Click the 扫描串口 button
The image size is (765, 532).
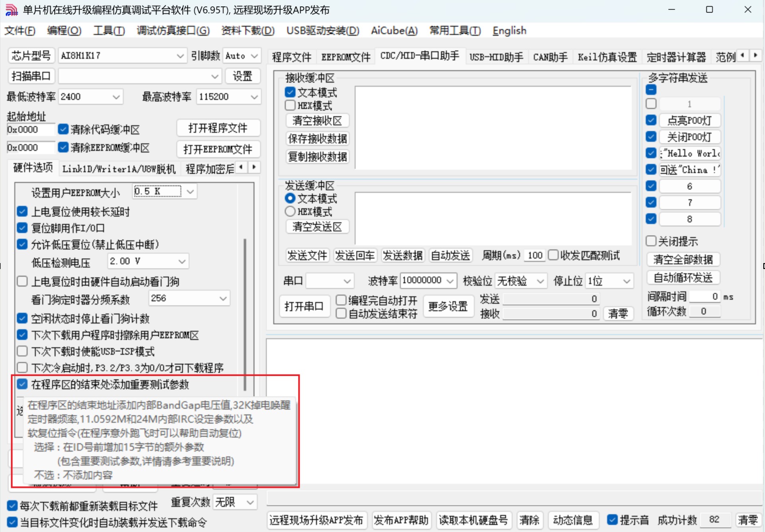pos(31,76)
